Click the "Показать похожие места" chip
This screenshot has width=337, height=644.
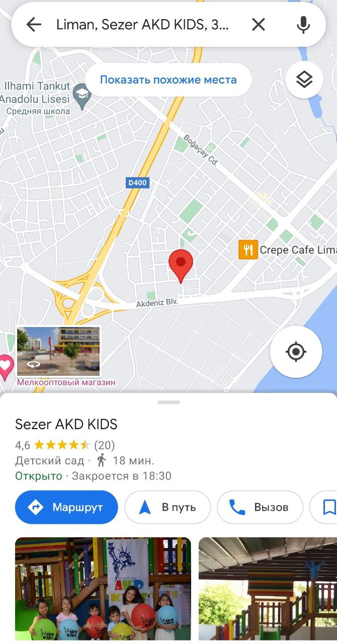click(168, 79)
